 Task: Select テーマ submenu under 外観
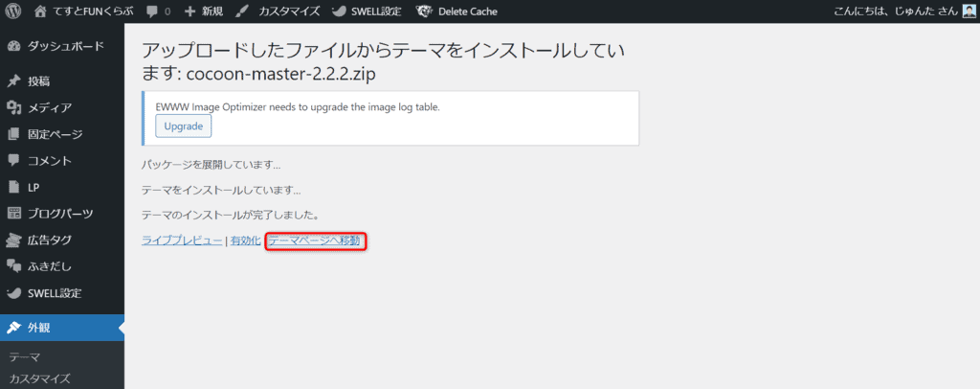pyautogui.click(x=24, y=357)
